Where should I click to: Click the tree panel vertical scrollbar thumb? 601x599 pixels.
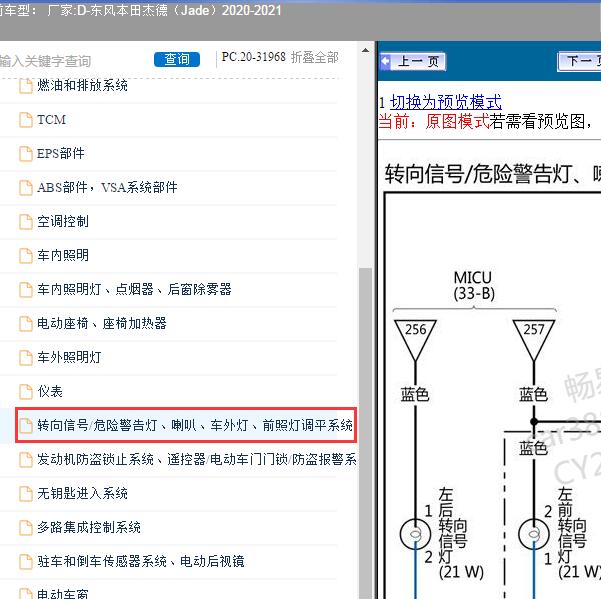pos(365,433)
